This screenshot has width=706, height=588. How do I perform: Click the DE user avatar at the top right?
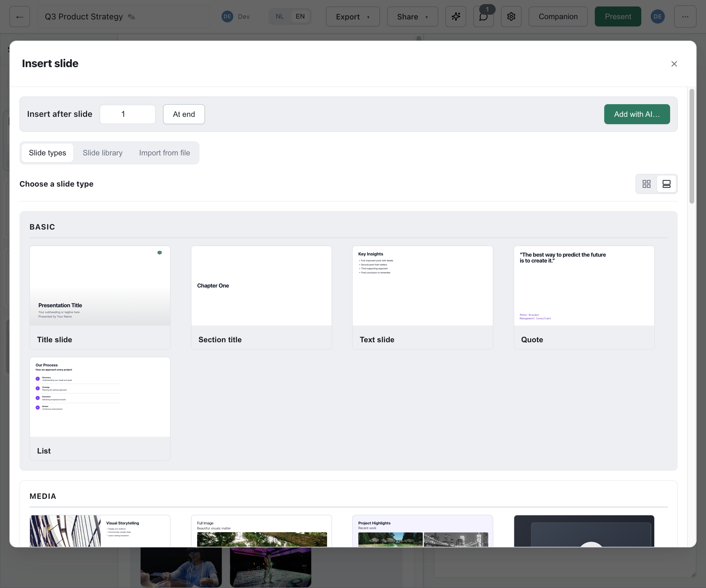click(x=657, y=16)
